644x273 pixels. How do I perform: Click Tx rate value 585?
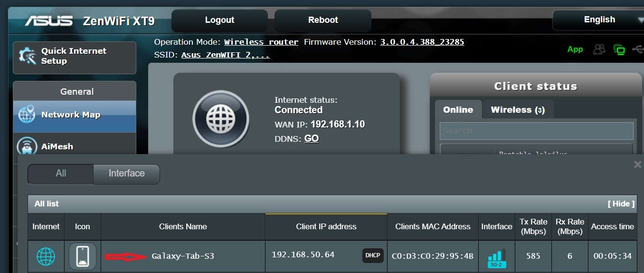(533, 256)
